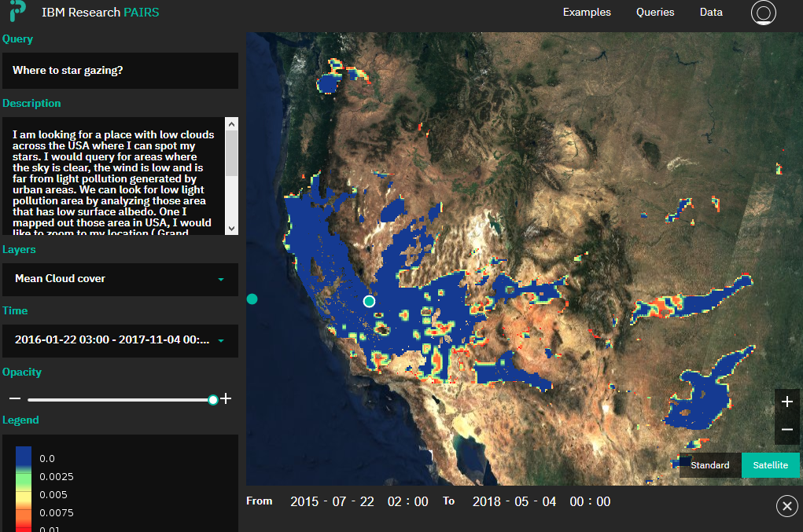803x532 pixels.
Task: Click the To year 2018 field
Action: point(487,502)
